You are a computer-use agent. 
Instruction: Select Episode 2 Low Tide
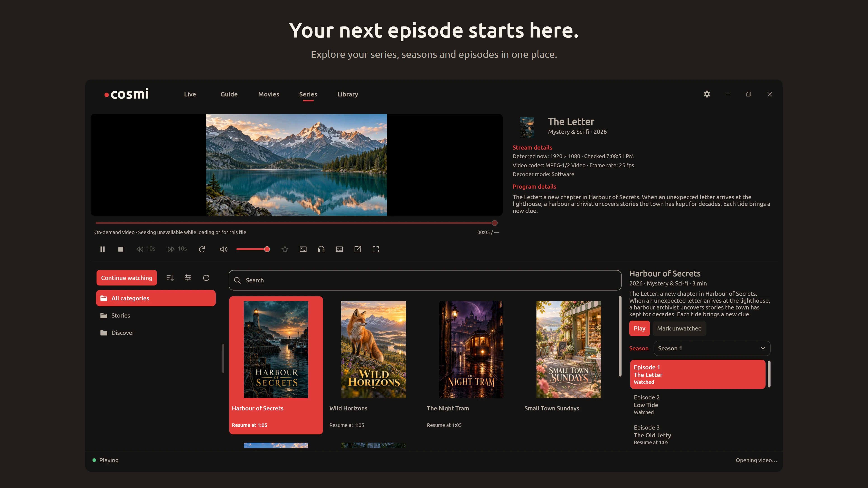coord(698,404)
